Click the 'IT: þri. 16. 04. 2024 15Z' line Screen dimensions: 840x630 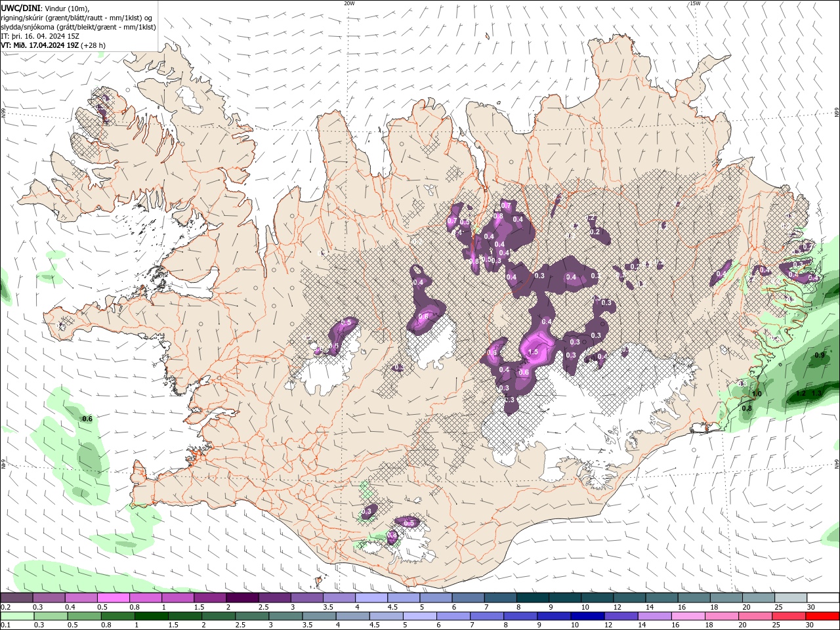point(40,36)
